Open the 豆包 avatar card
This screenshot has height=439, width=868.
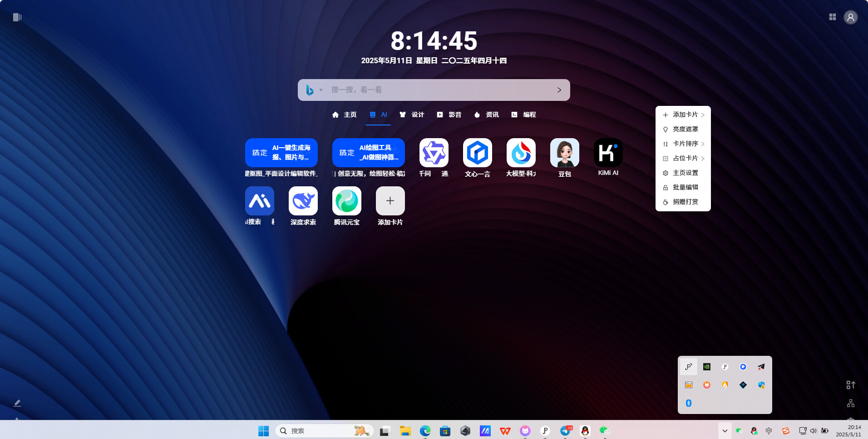564,153
